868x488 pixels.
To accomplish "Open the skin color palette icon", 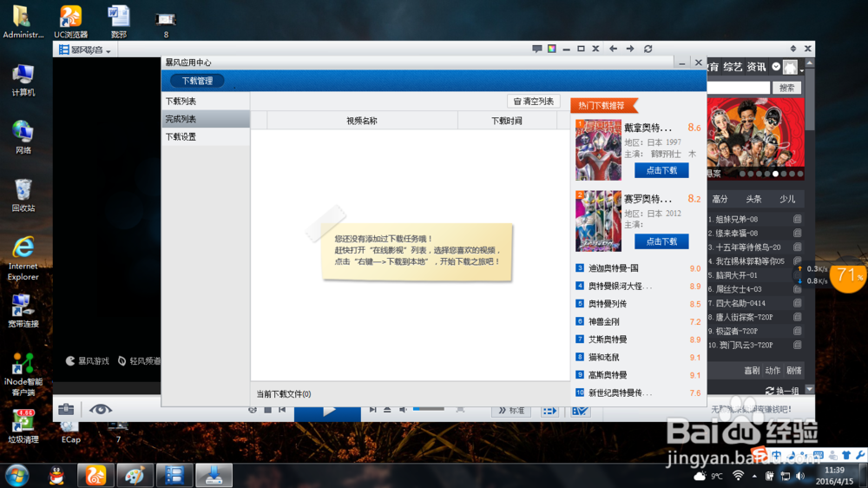I will [x=552, y=49].
